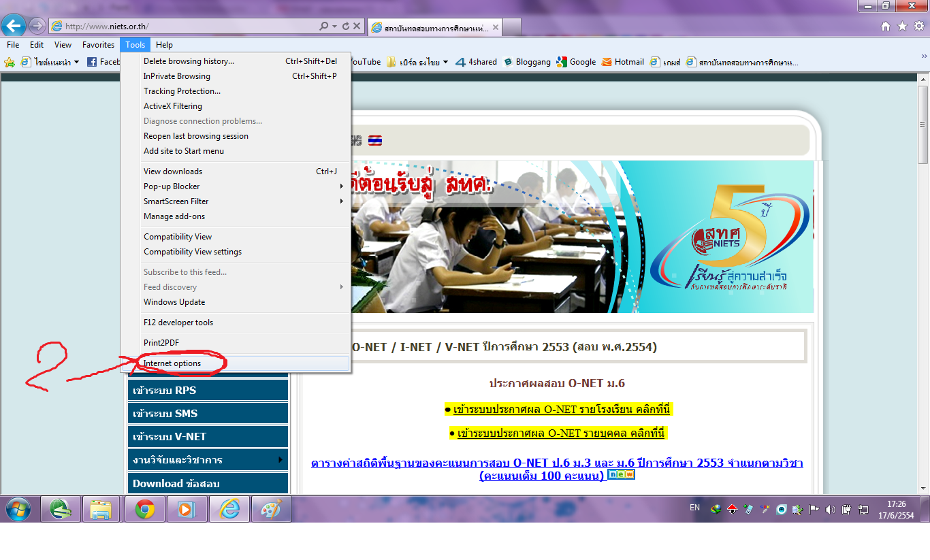The width and height of the screenshot is (930, 560).
Task: Select Add site to Start menu
Action: (236, 151)
